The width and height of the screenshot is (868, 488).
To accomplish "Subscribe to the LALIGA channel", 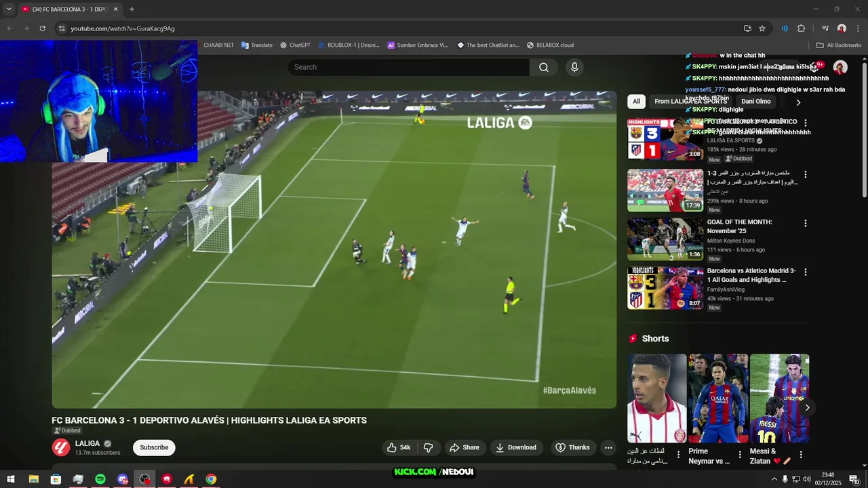I will click(154, 447).
